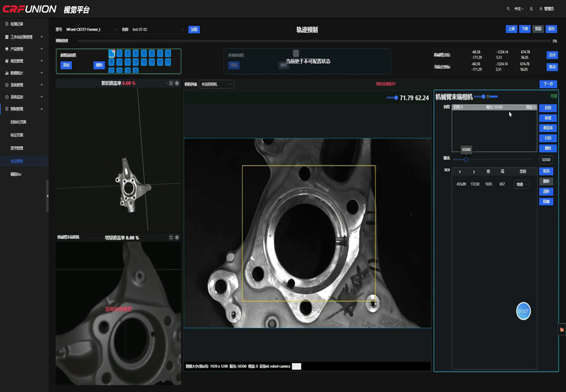
Task: Open the camera list dropdown above the image
Action: pos(217,84)
